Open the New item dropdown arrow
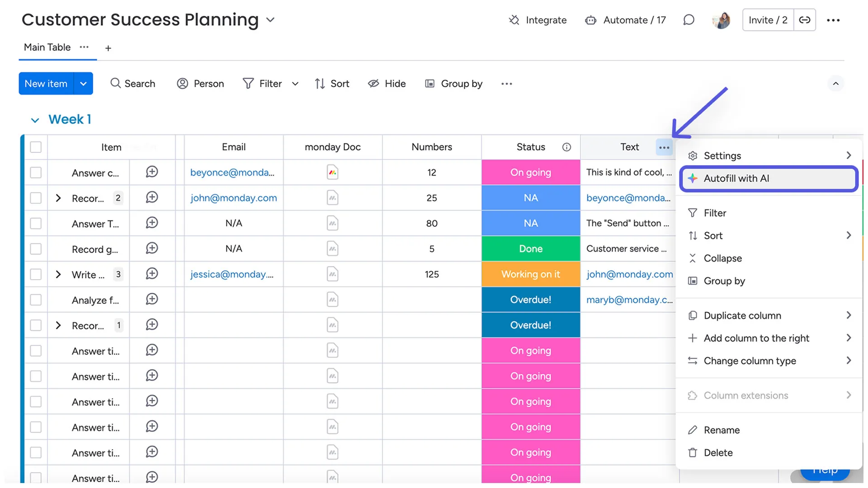 click(x=83, y=84)
